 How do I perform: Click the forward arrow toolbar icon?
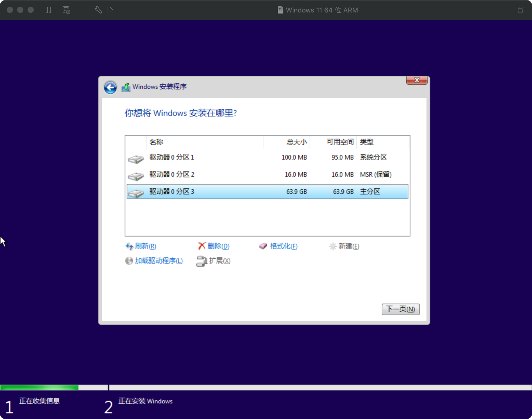pos(111,10)
